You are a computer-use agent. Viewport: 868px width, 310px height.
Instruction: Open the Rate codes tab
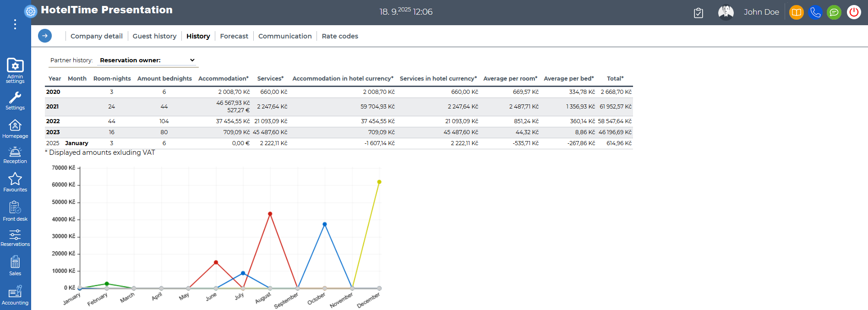(x=340, y=36)
